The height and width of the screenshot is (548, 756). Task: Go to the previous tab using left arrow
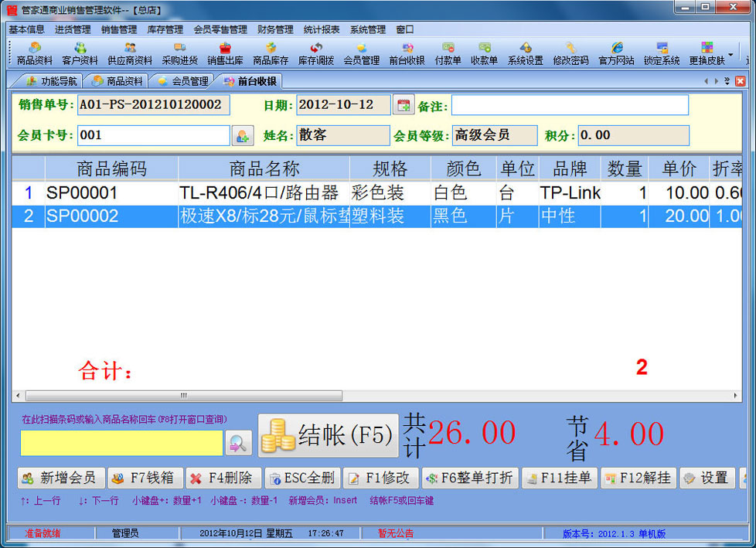click(707, 81)
